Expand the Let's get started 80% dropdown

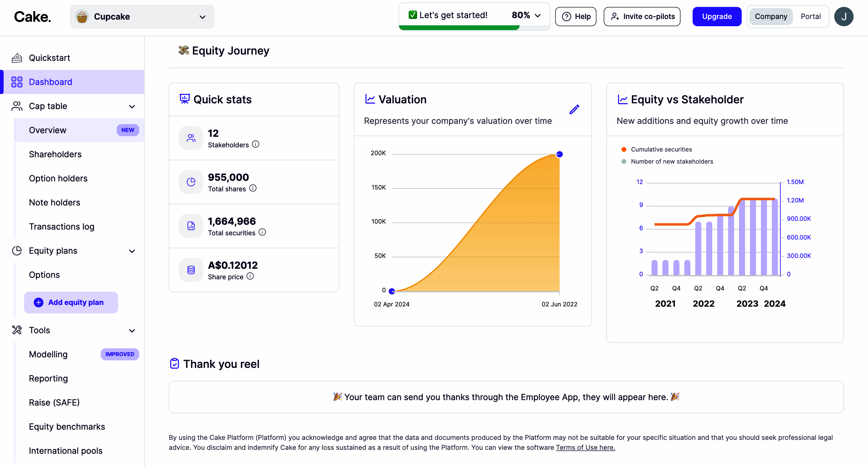pos(538,15)
